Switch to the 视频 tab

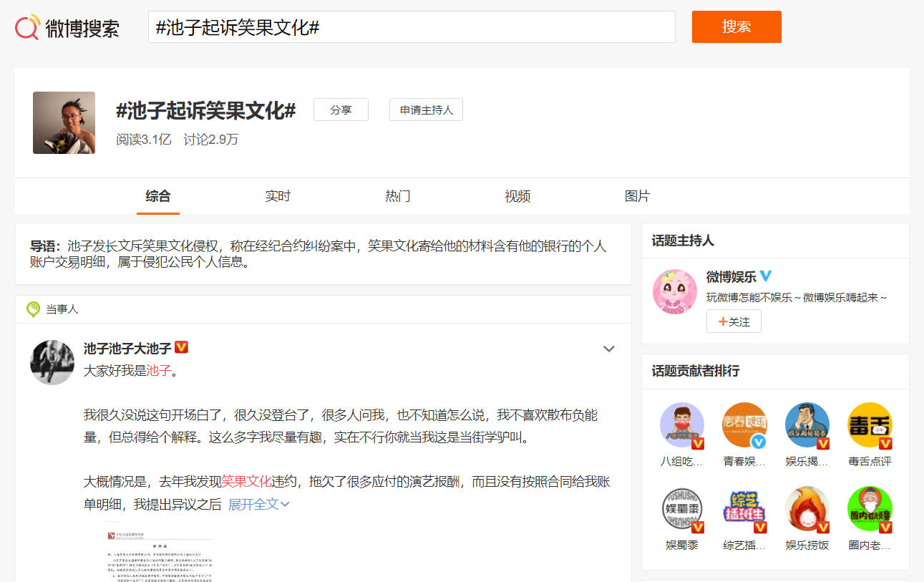(517, 196)
